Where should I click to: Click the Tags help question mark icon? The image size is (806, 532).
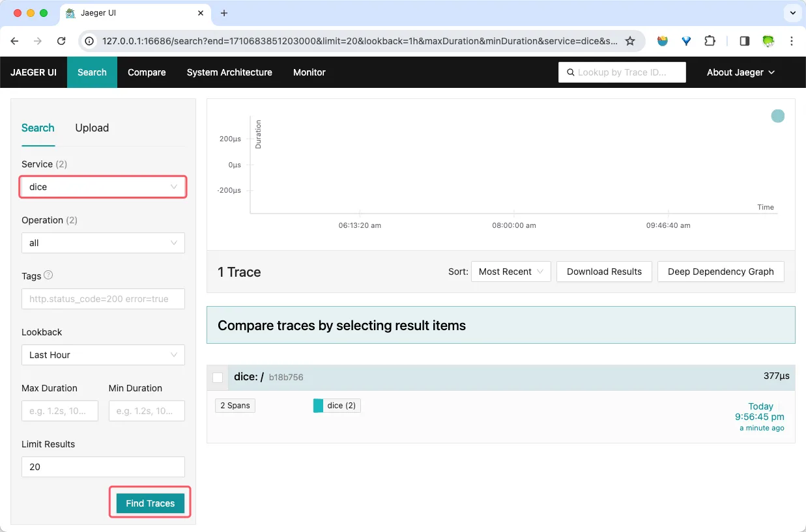click(x=48, y=275)
